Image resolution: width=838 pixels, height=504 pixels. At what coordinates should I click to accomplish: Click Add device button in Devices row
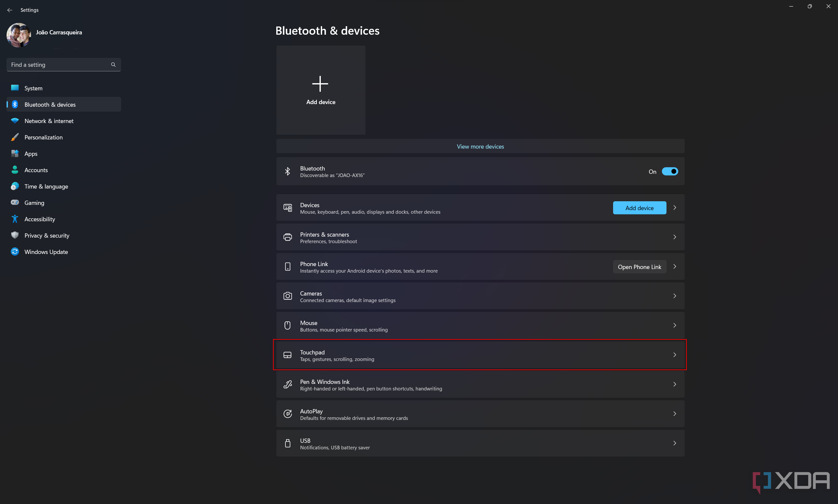pyautogui.click(x=639, y=207)
